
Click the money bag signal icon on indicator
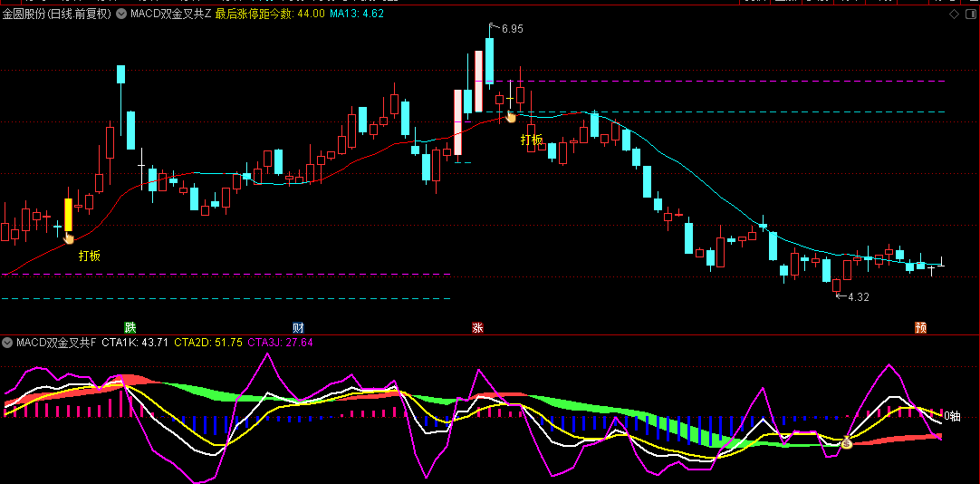coord(847,442)
